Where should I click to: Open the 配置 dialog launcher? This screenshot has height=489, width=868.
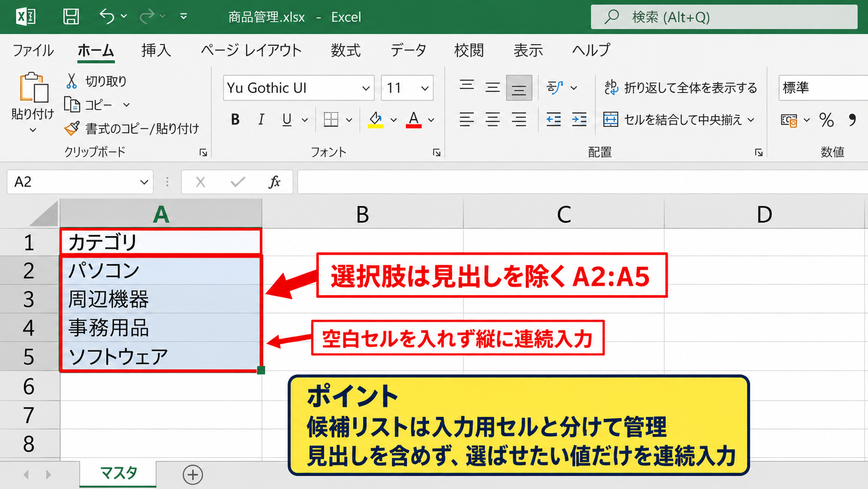759,152
